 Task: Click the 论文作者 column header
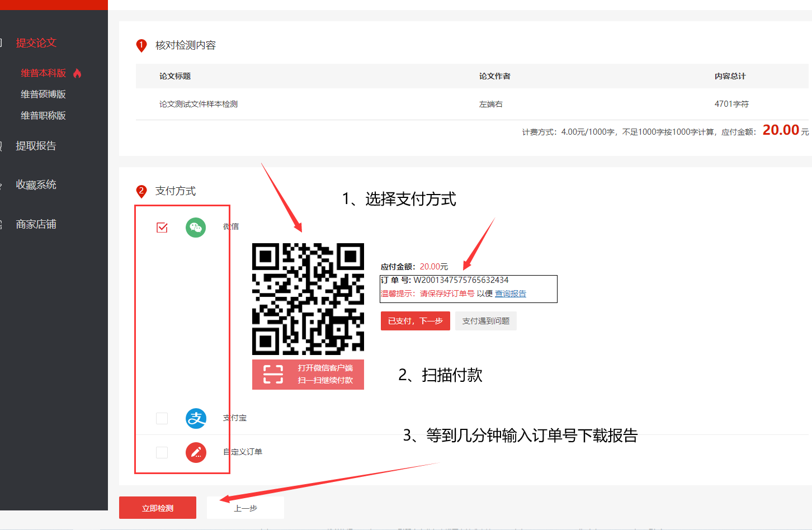pyautogui.click(x=495, y=76)
